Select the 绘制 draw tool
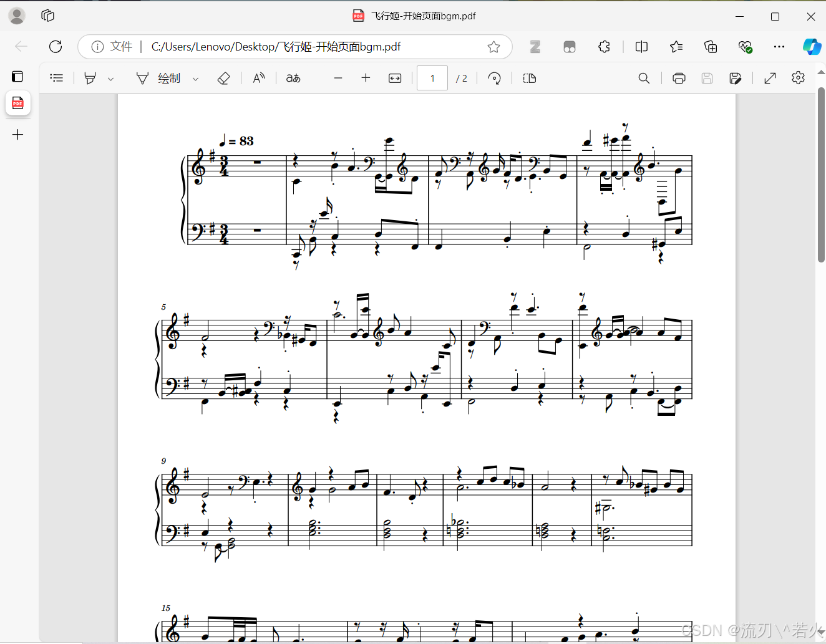The height and width of the screenshot is (644, 826). point(158,78)
